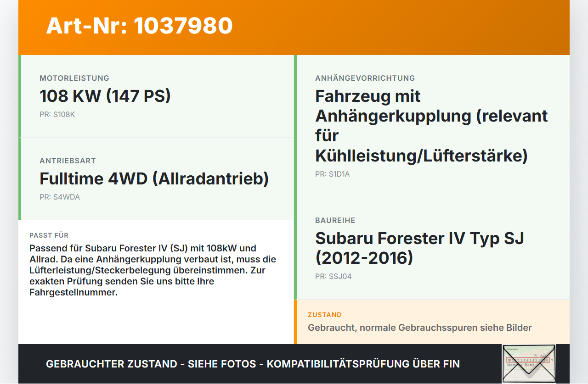The width and height of the screenshot is (588, 384).
Task: Click the GEBRAUCHTER ZUSTAND footer banner text
Action: 253,364
